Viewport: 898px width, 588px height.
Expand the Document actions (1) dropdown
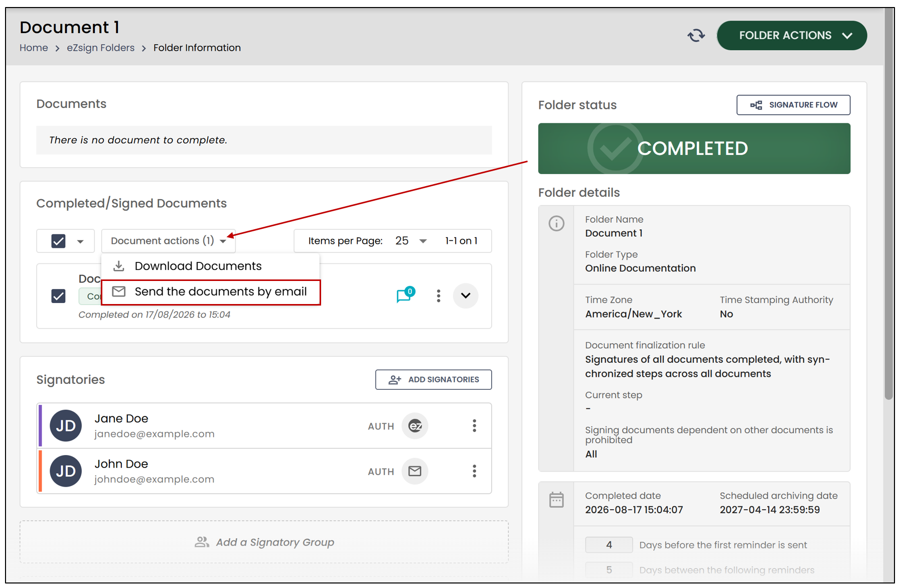(x=168, y=241)
